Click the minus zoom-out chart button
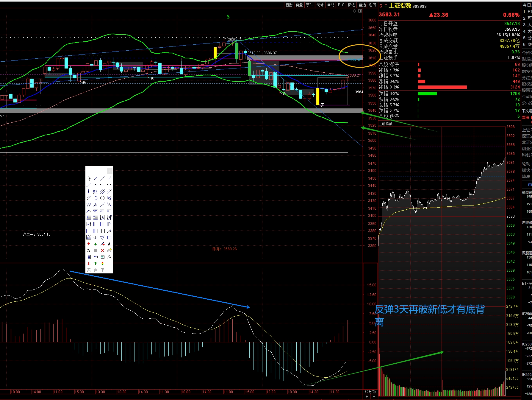This screenshot has width=532, height=400. 374,396
